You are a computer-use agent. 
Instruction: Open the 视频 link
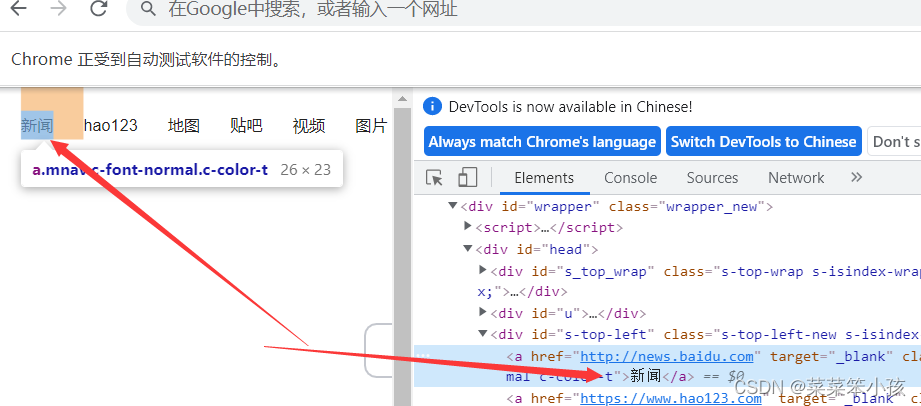(309, 125)
